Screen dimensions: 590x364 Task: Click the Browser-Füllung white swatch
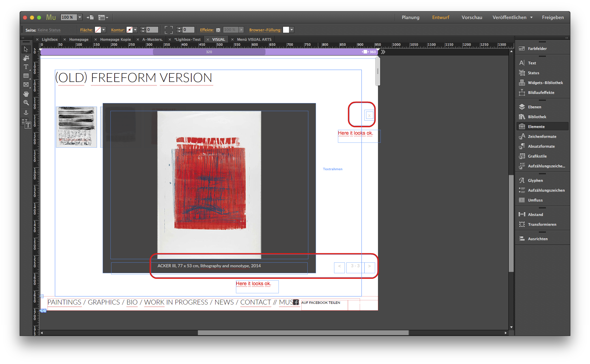pos(286,30)
